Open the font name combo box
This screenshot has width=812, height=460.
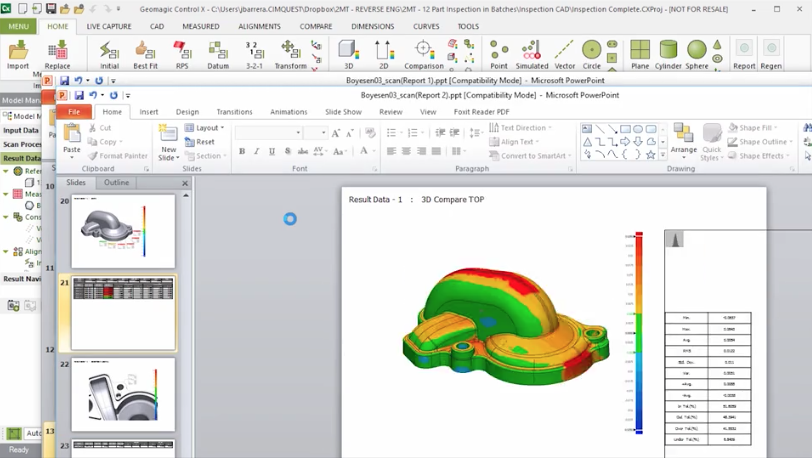[x=268, y=133]
